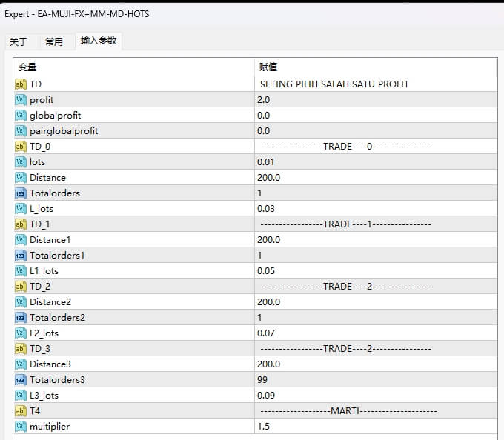Click the variable name globalprofit
Screen dimensions: 504x440
(56, 116)
